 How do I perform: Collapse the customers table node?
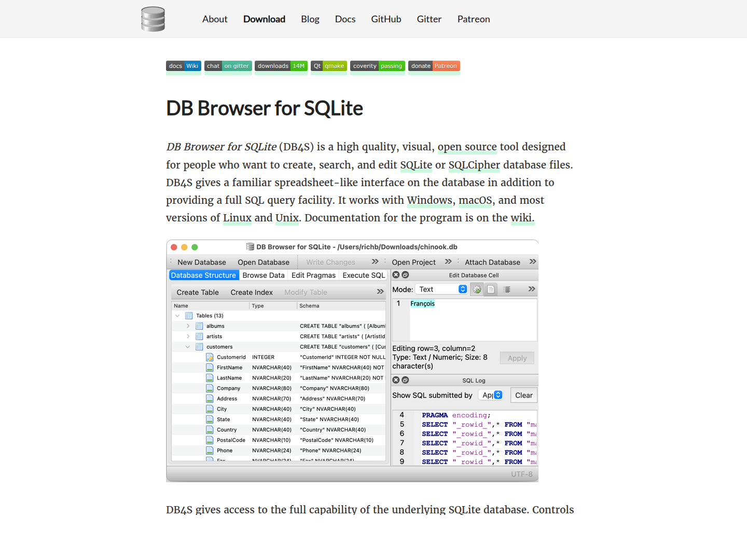click(188, 347)
